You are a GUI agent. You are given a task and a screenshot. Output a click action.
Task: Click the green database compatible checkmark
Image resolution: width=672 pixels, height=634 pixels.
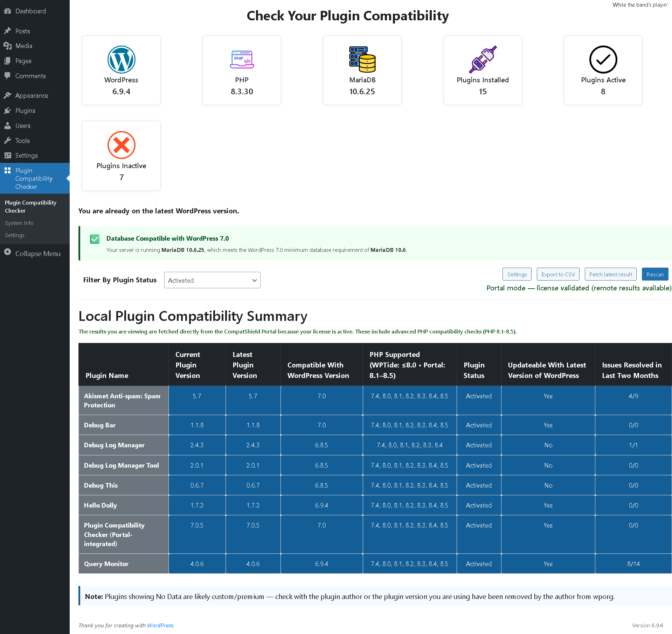[x=95, y=239]
